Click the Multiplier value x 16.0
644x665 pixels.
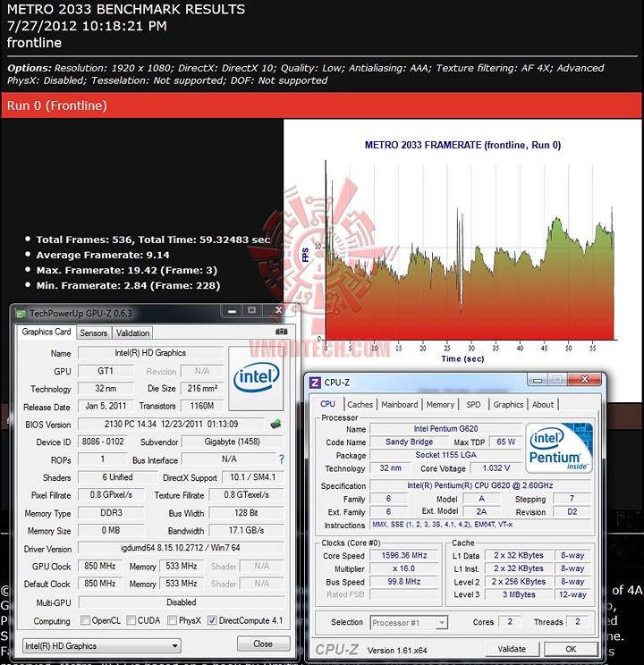coord(404,568)
